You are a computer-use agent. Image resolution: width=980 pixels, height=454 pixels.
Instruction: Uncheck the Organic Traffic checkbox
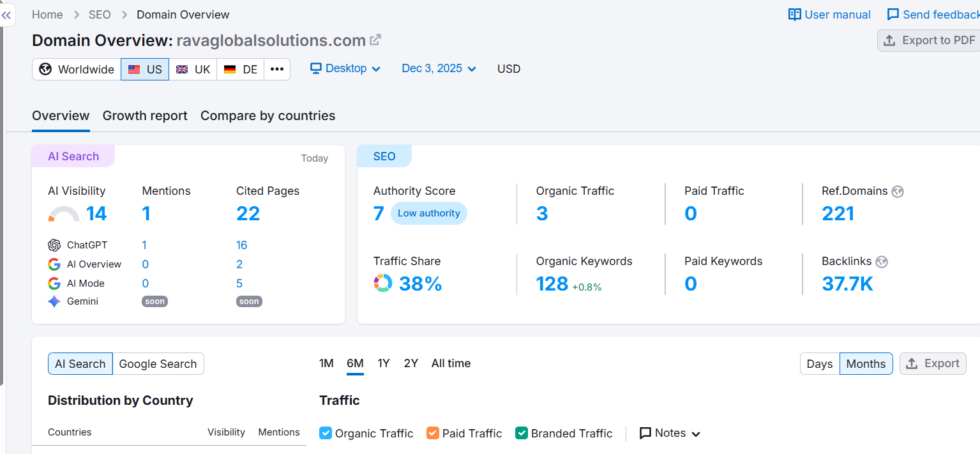pyautogui.click(x=326, y=433)
